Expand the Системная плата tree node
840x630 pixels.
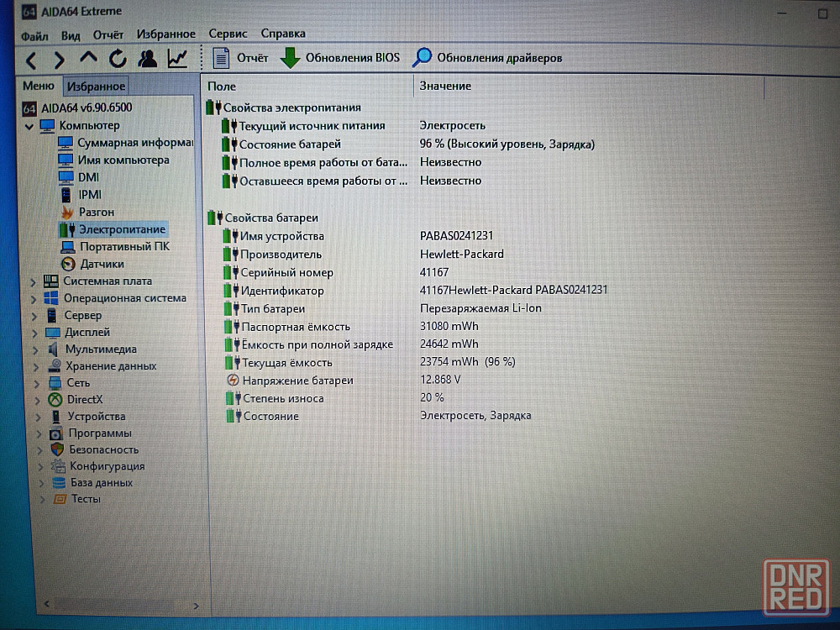click(34, 281)
